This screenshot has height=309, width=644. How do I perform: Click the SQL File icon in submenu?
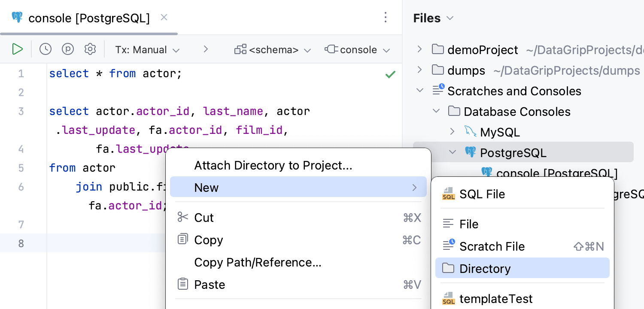[448, 194]
